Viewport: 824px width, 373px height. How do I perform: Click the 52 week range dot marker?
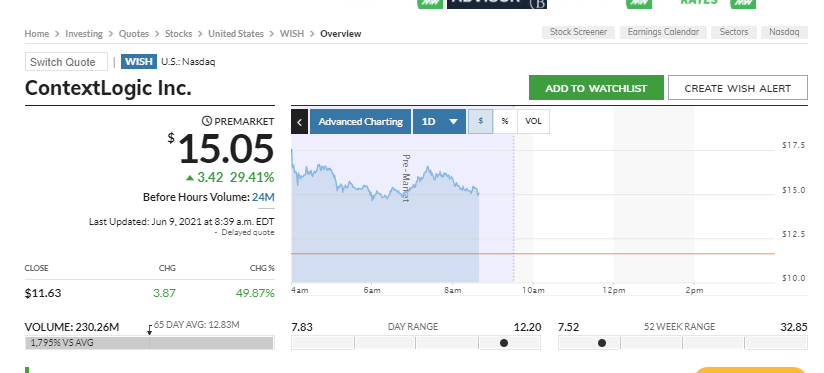(x=602, y=343)
